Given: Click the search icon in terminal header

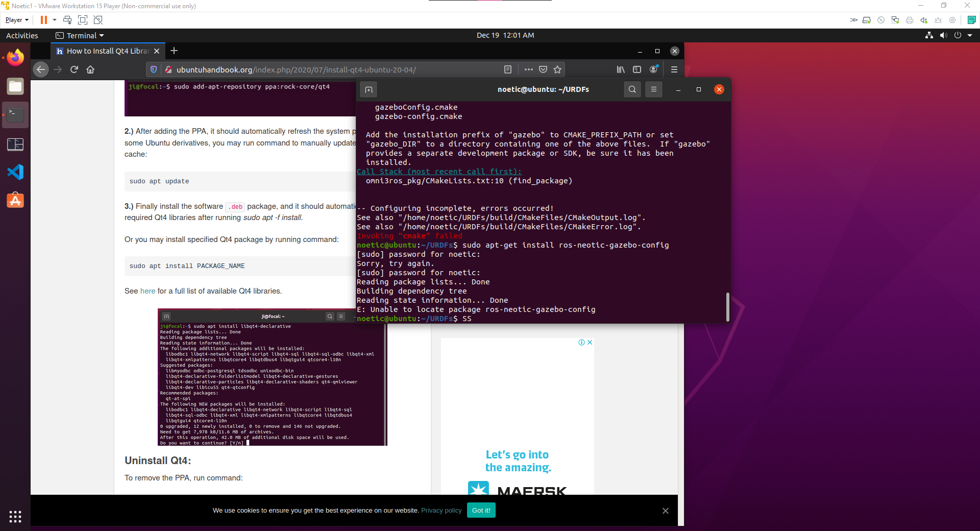Looking at the screenshot, I should point(632,89).
